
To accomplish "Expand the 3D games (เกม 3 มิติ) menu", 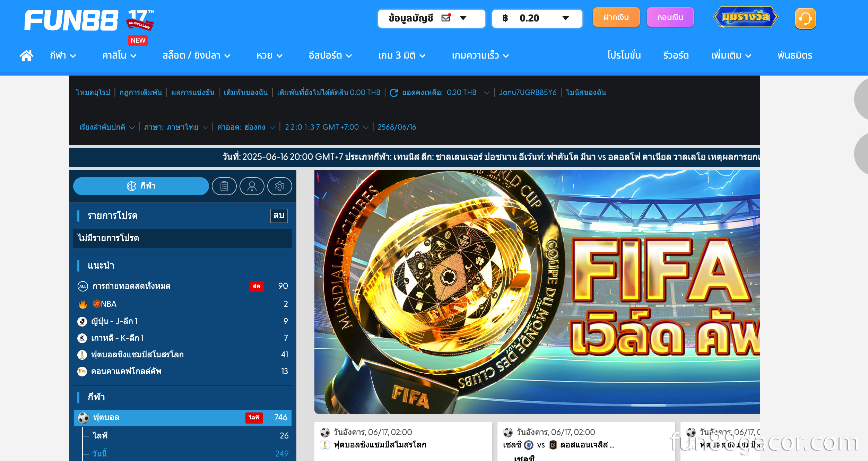I will click(402, 55).
